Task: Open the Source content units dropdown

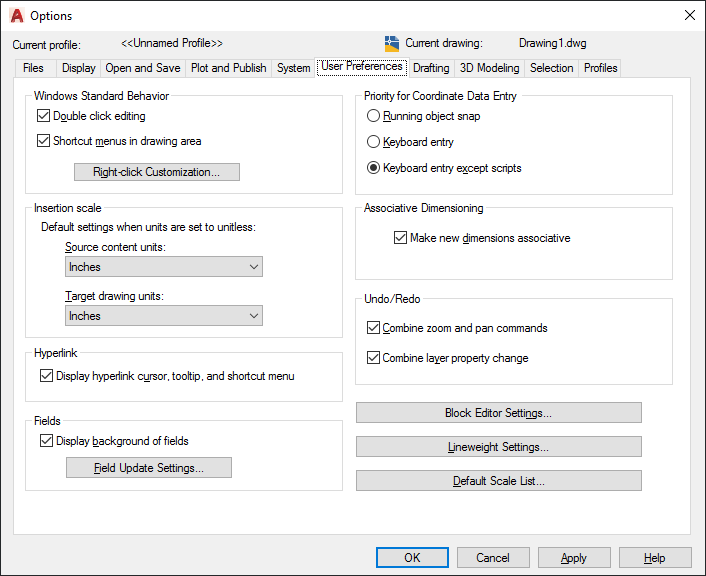Action: click(164, 267)
